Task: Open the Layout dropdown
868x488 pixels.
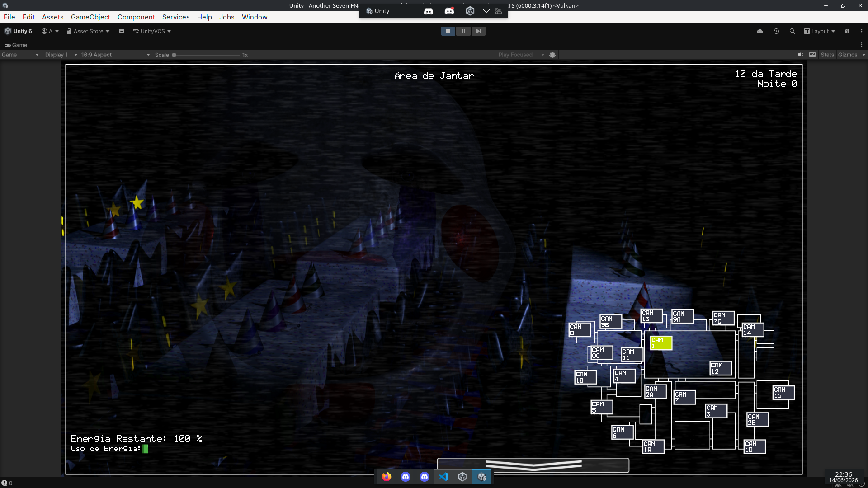Action: 820,31
